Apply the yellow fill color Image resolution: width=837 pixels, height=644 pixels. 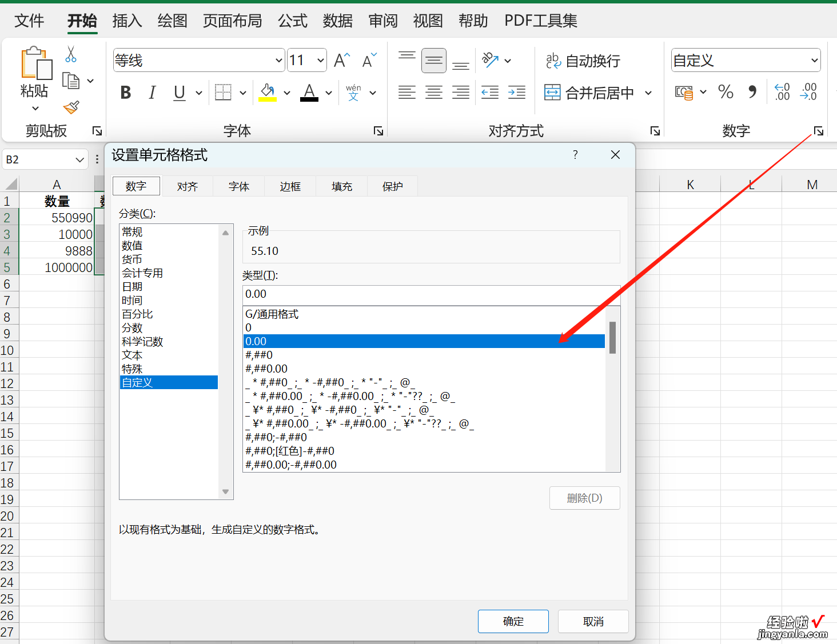coord(268,93)
